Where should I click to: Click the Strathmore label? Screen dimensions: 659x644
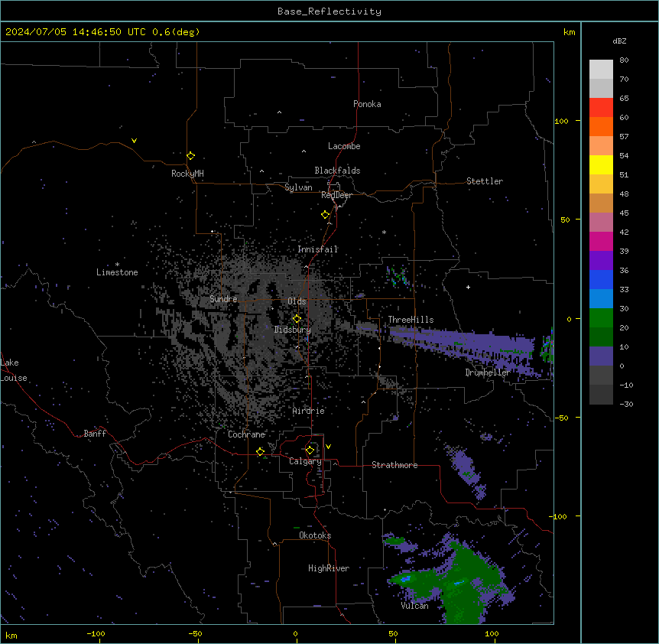point(394,465)
